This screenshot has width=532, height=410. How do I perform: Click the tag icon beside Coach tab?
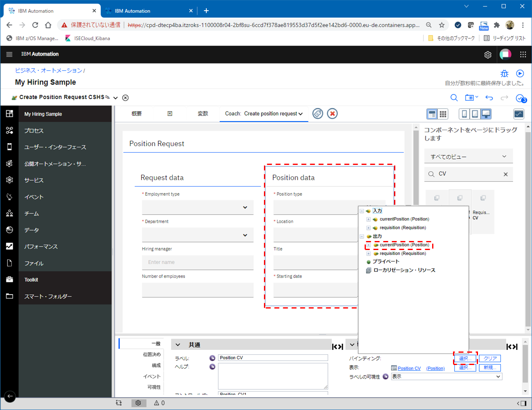pyautogui.click(x=318, y=114)
